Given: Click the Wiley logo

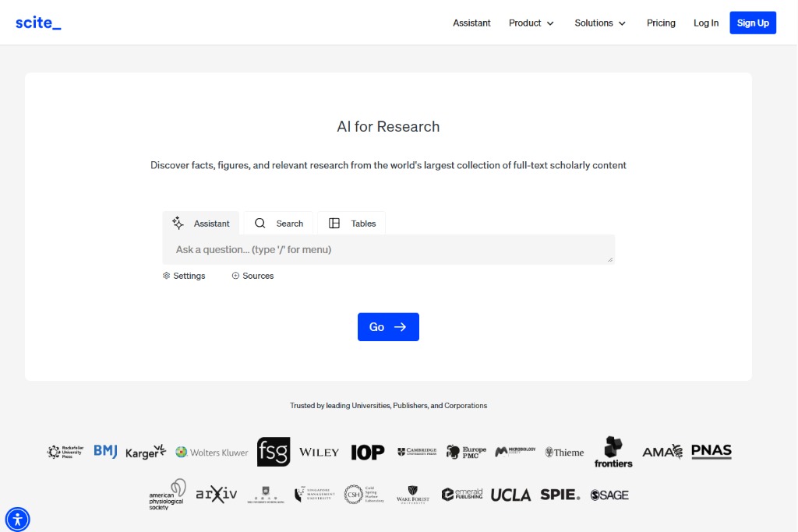Looking at the screenshot, I should (319, 452).
